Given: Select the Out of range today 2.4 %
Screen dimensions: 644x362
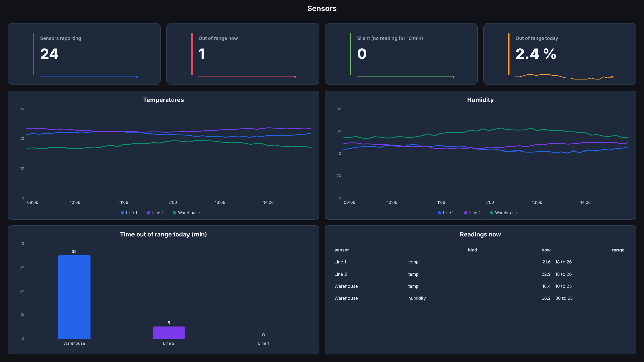Looking at the screenshot, I should 536,54.
